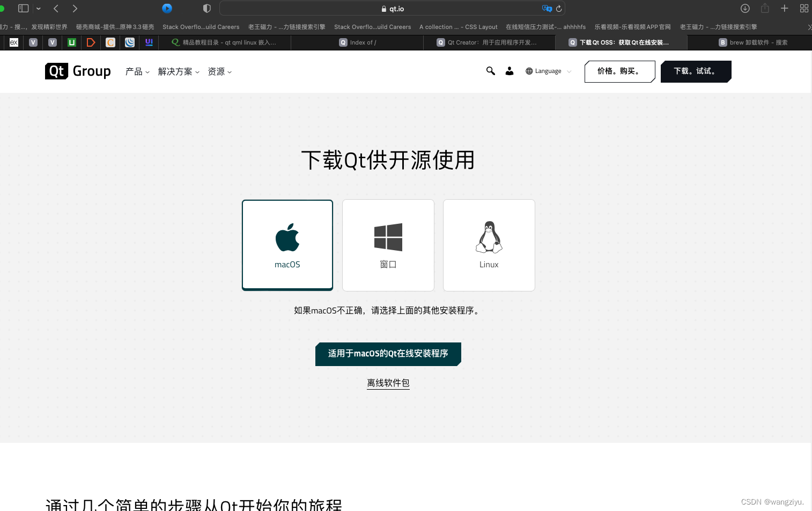Click the Qt Group logo

(78, 71)
